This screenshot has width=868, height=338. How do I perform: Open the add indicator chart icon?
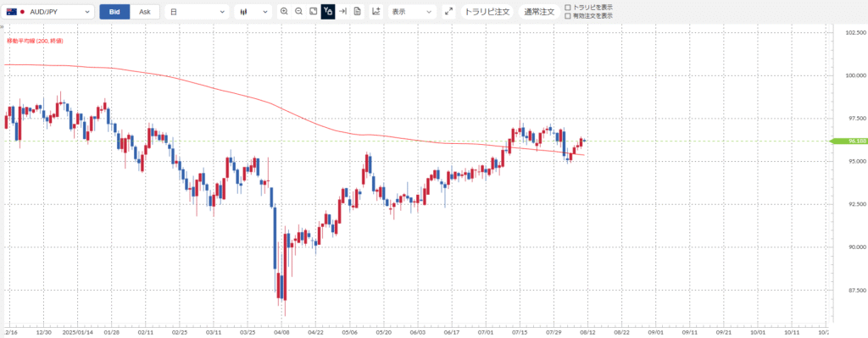[x=376, y=12]
